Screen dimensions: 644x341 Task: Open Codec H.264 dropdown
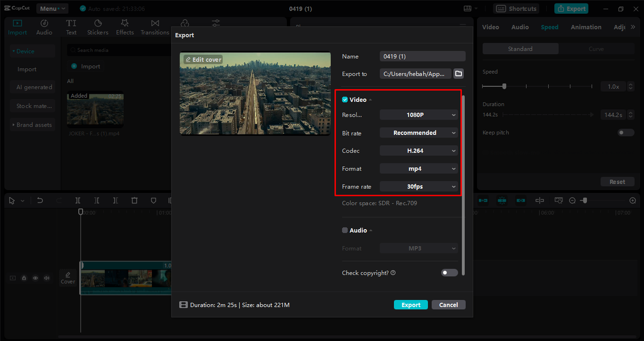[419, 151]
